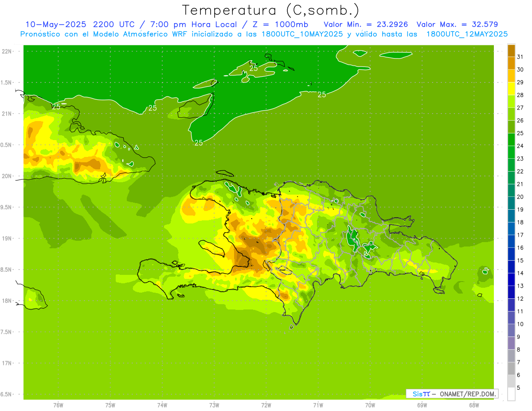Pick the legend color band between 24 and 25
Image resolution: width=532 pixels, height=411 pixels.
pyautogui.click(x=511, y=139)
